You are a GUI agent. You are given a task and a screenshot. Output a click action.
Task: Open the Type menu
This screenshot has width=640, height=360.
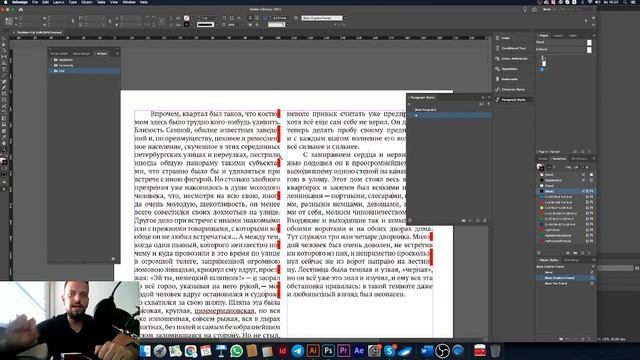click(x=73, y=2)
